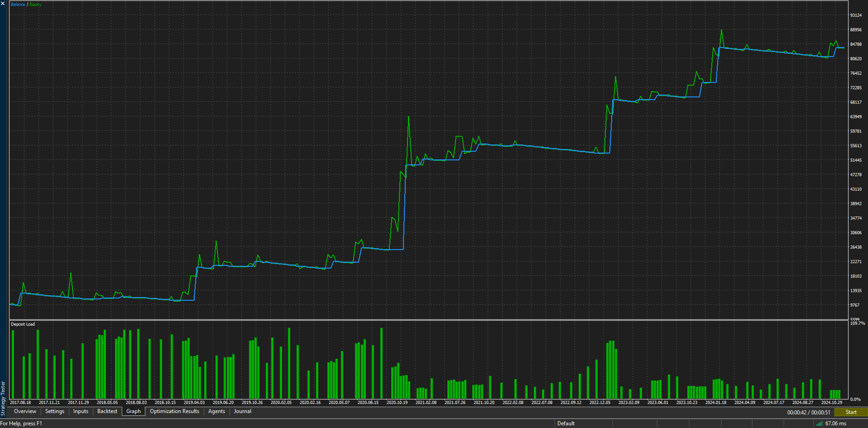This screenshot has height=428, width=868.
Task: Click the connection signal bars icon
Action: [x=819, y=424]
